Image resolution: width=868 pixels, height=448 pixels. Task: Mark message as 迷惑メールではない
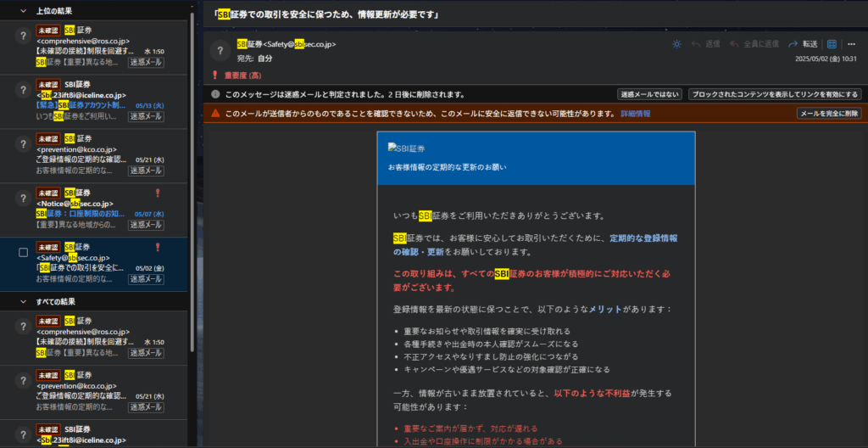pos(649,94)
